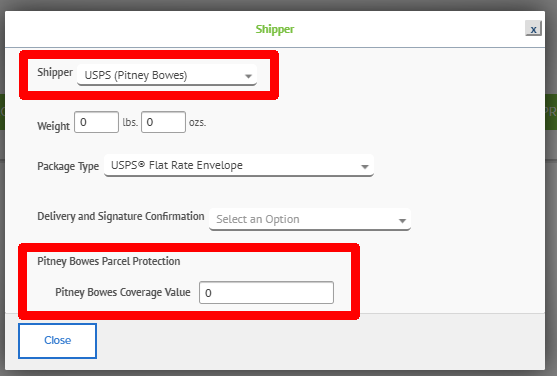Screen dimensions: 557x376
Task: Click the Delivery and Signature Confirmation label
Action: (121, 216)
